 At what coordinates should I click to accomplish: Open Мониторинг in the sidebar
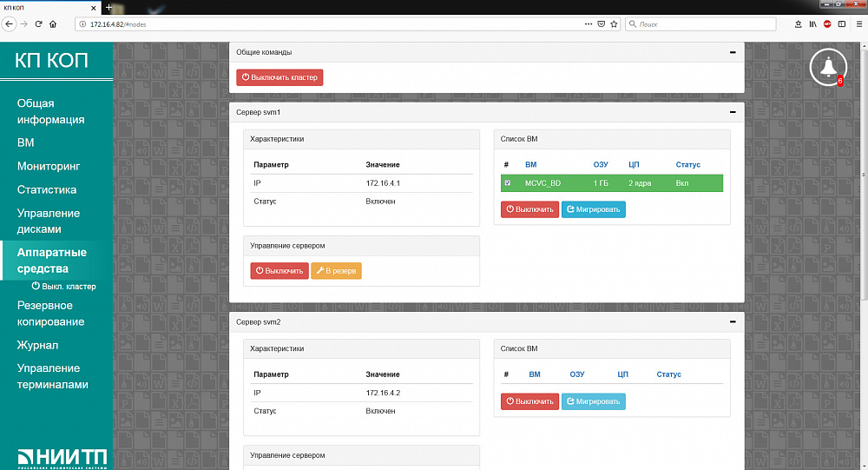tap(49, 166)
